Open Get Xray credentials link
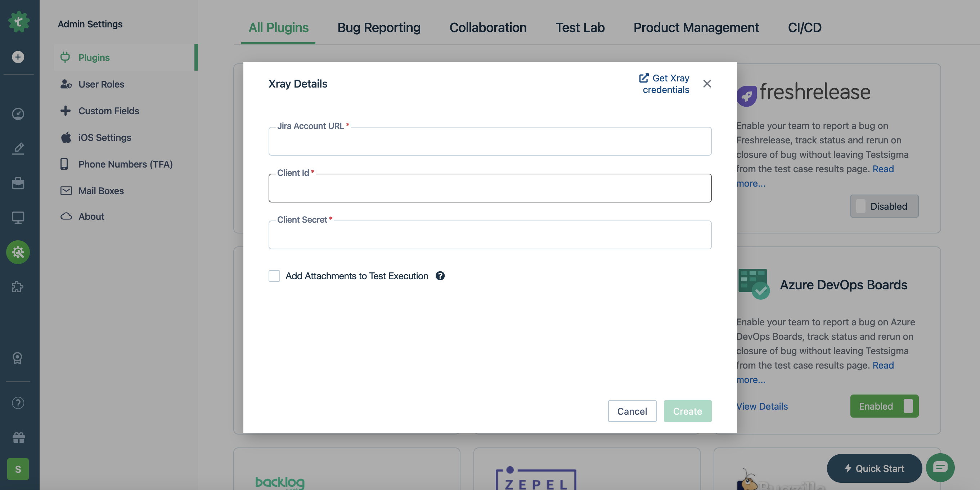 pyautogui.click(x=664, y=84)
